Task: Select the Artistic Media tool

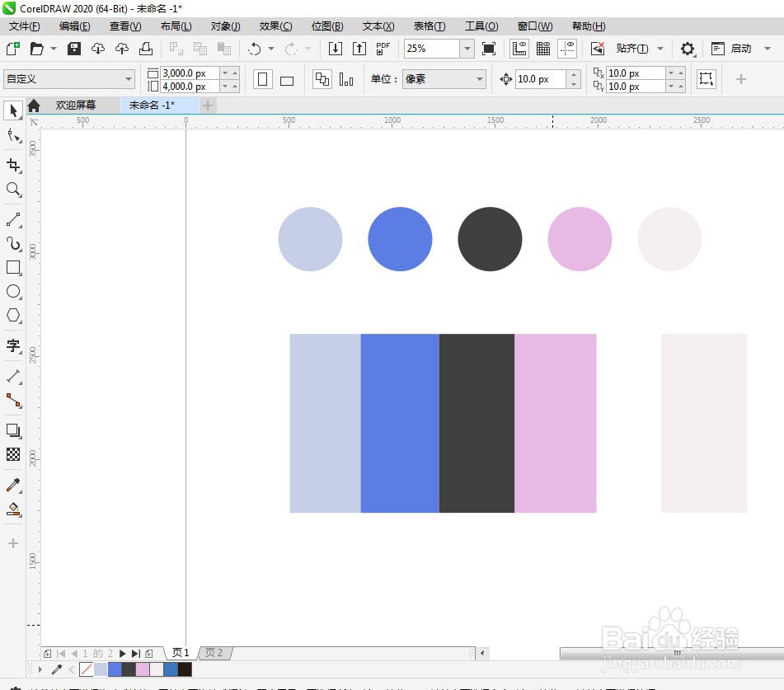Action: (x=13, y=243)
